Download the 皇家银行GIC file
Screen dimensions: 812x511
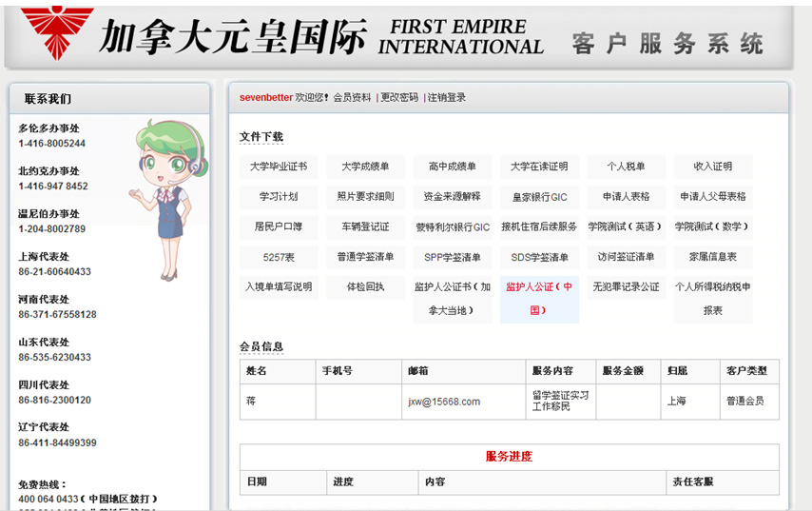(539, 197)
